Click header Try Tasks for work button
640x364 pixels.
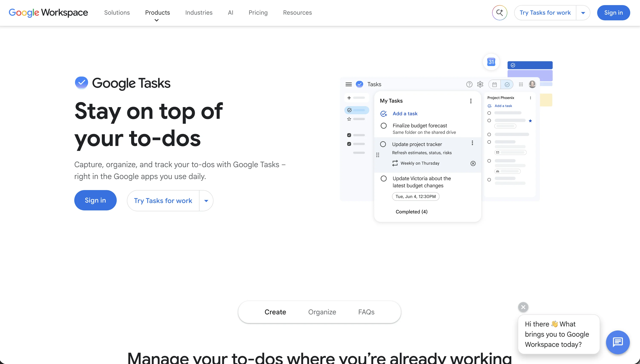click(x=545, y=13)
